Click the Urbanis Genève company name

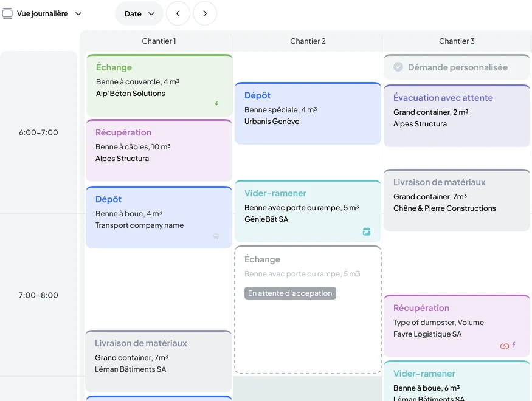click(x=272, y=122)
